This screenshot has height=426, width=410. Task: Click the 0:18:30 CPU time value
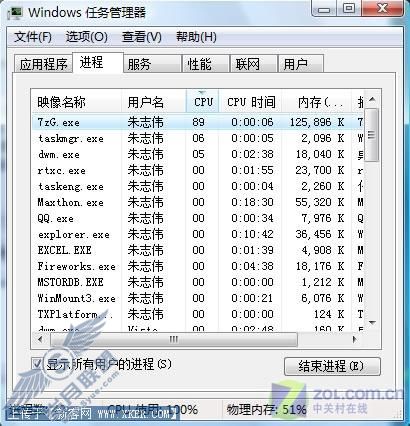coord(252,202)
